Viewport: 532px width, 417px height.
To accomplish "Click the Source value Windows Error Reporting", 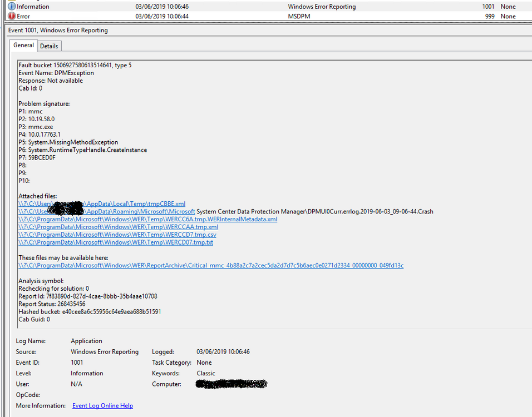I will tap(105, 352).
